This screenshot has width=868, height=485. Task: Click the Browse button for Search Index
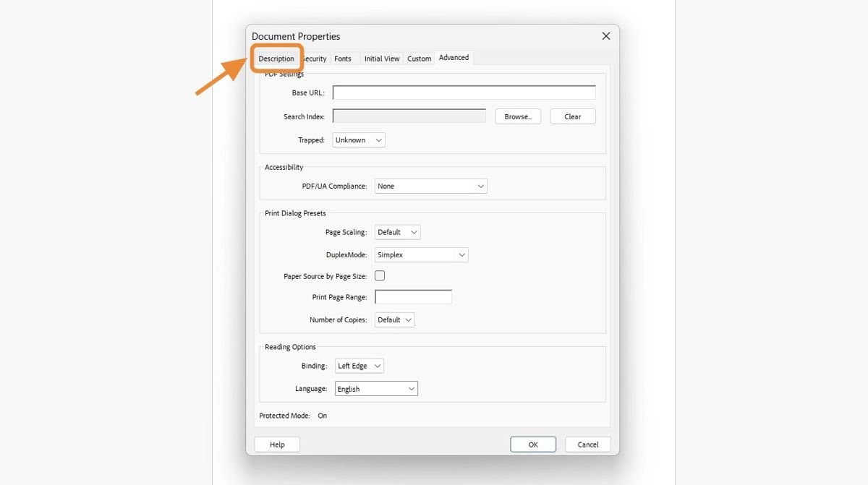click(518, 116)
